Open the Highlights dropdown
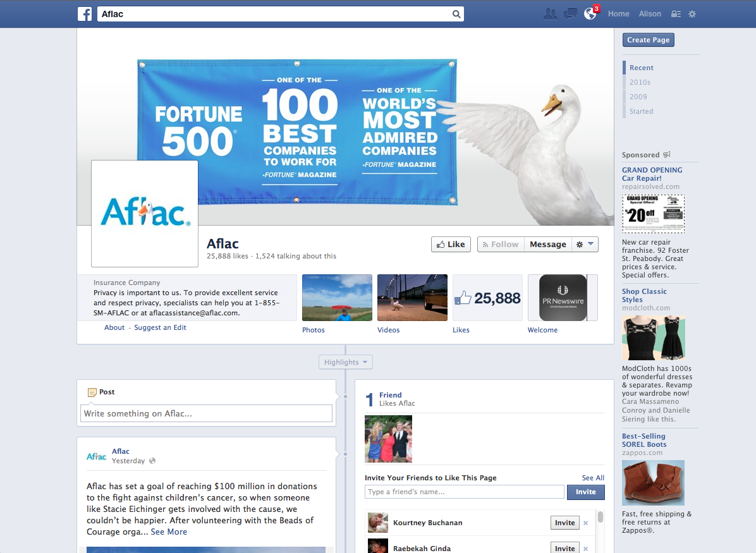 [345, 362]
